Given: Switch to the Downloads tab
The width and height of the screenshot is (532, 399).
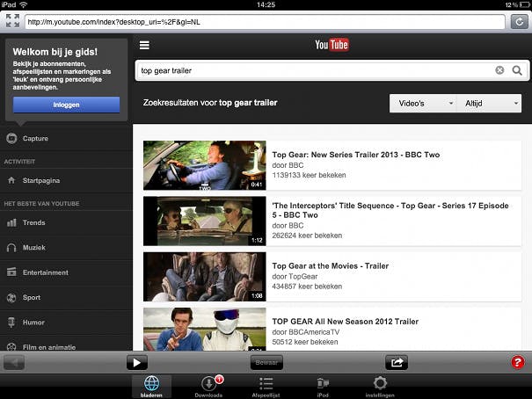Looking at the screenshot, I should coord(208,387).
